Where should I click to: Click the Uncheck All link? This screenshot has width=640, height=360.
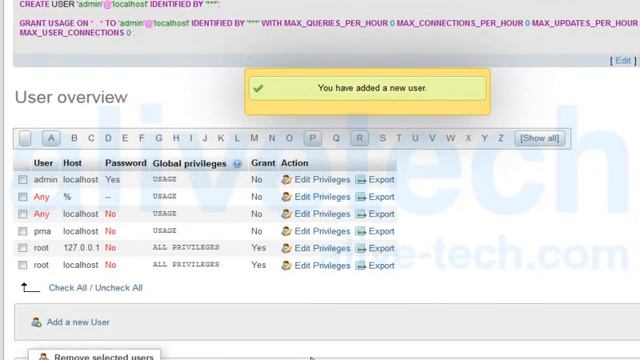click(x=119, y=288)
